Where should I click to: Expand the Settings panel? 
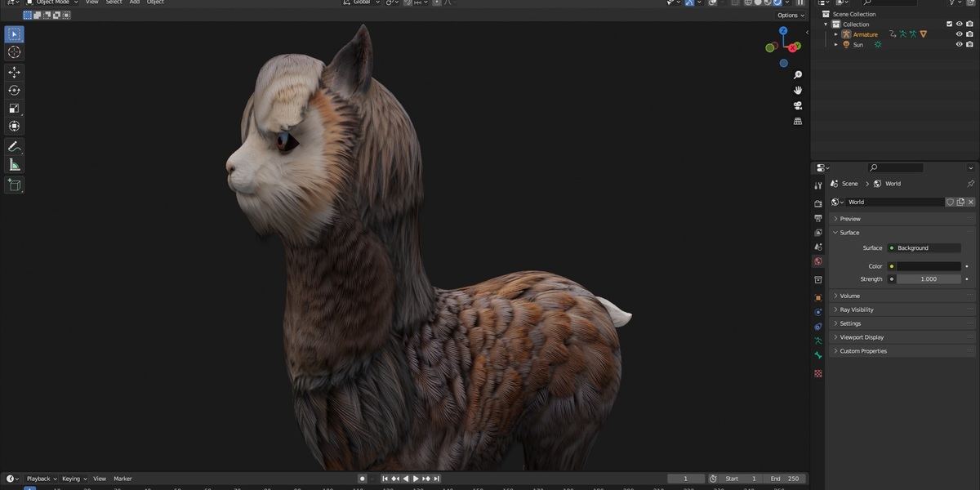902,323
